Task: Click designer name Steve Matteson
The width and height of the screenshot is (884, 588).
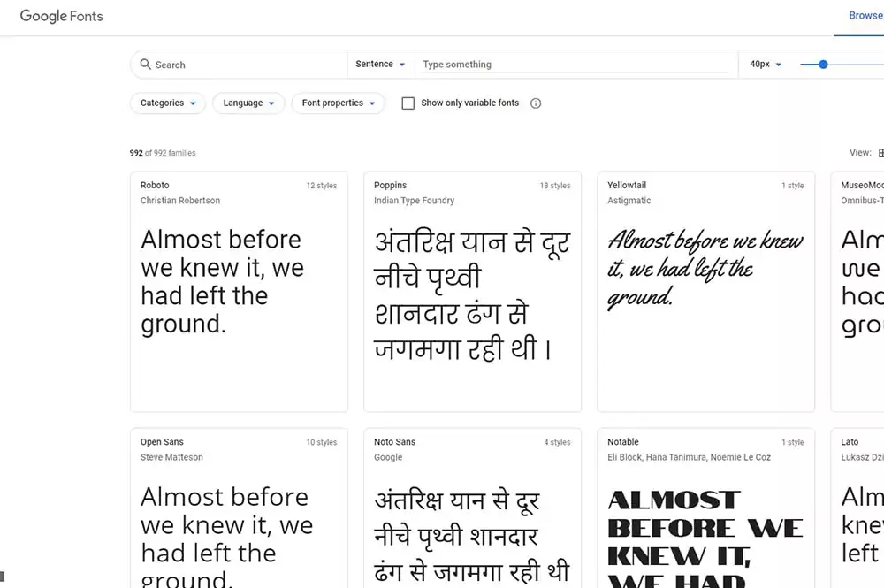Action: coord(171,457)
